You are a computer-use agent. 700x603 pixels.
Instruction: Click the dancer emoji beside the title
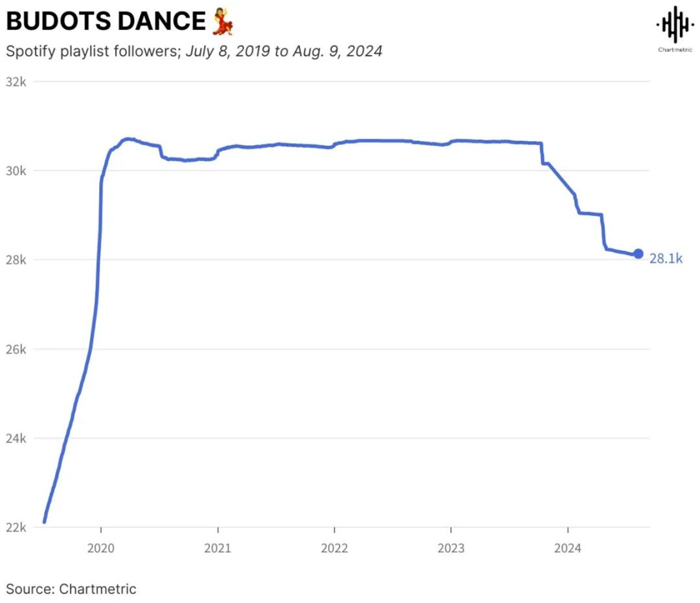point(223,22)
